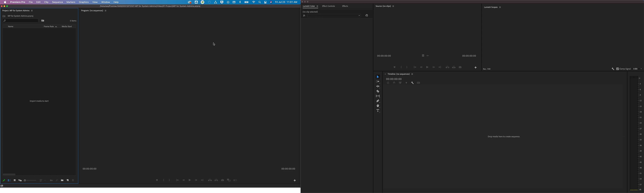This screenshot has height=193, width=644.
Task: Select the Pen tool
Action: (378, 101)
